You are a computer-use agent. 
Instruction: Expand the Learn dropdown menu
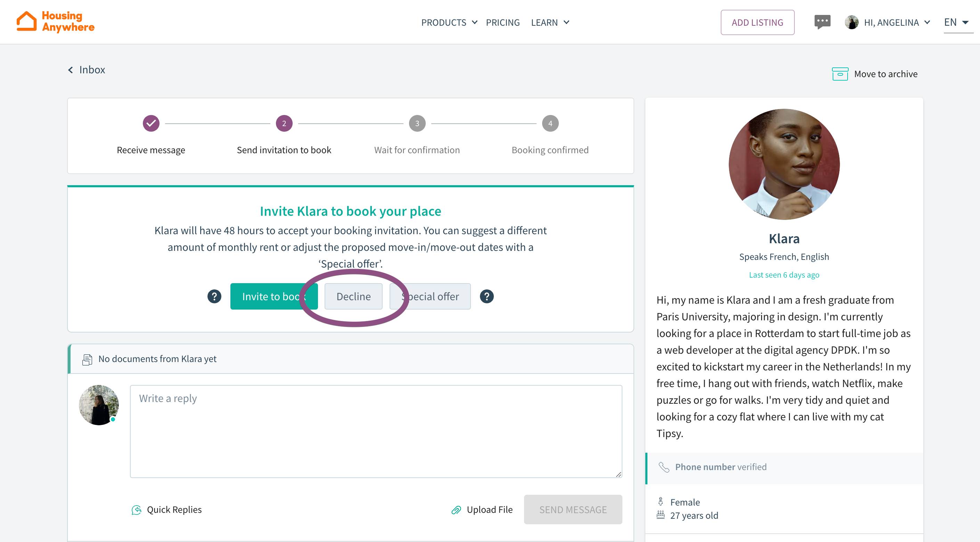(550, 23)
